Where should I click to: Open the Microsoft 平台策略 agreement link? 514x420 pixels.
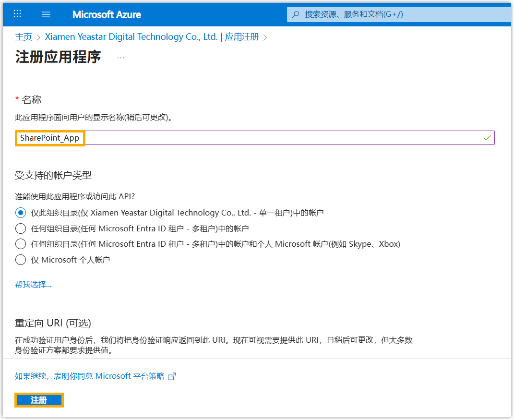click(90, 376)
